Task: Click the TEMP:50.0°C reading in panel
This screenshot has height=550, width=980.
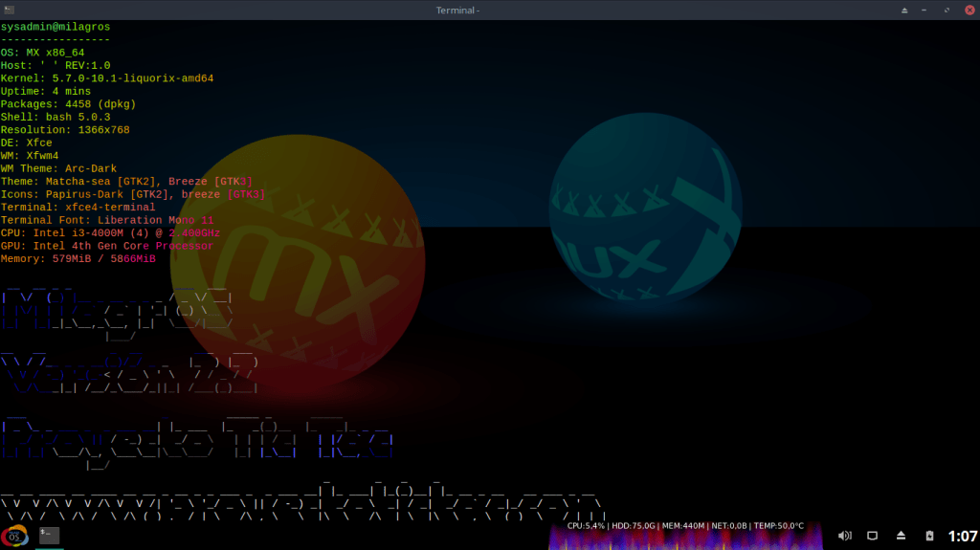Action: click(x=777, y=525)
